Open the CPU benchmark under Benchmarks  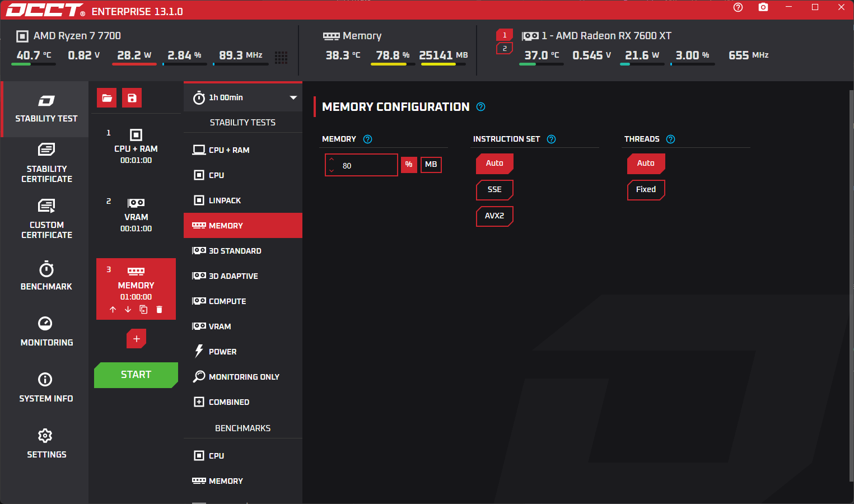pyautogui.click(x=243, y=456)
